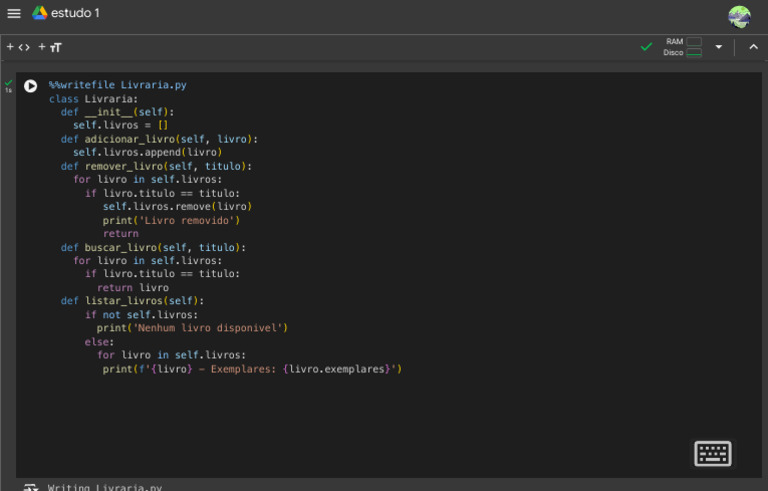Expand the connection options dropdown arrow
This screenshot has height=491, width=768.
[x=719, y=47]
